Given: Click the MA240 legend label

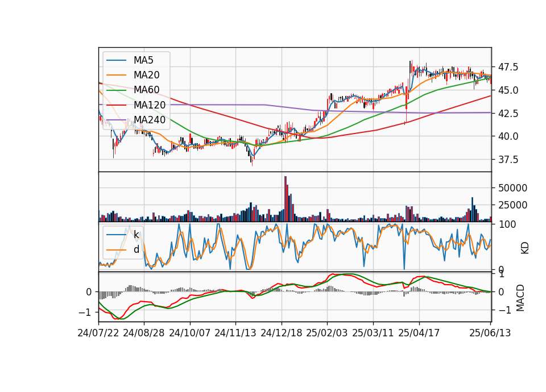Looking at the screenshot, I should click(150, 120).
